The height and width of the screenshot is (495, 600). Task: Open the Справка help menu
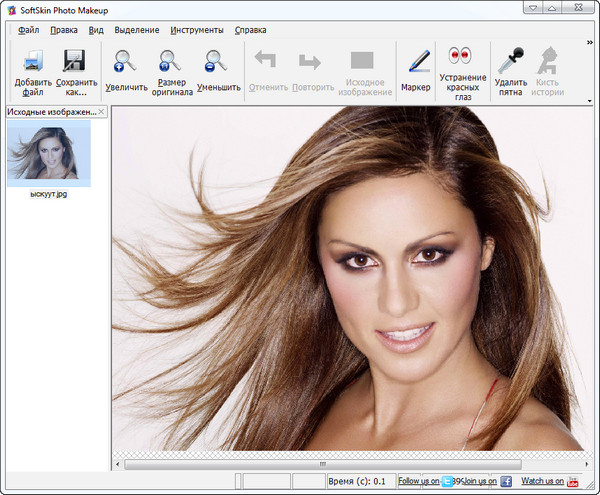250,30
